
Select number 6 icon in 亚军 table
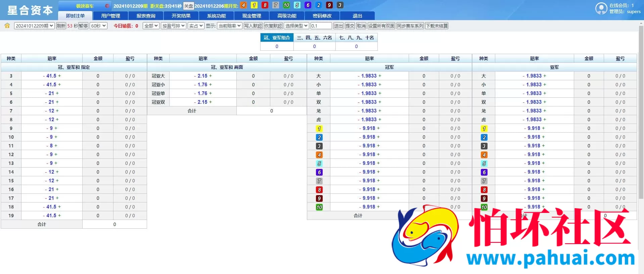point(484,172)
